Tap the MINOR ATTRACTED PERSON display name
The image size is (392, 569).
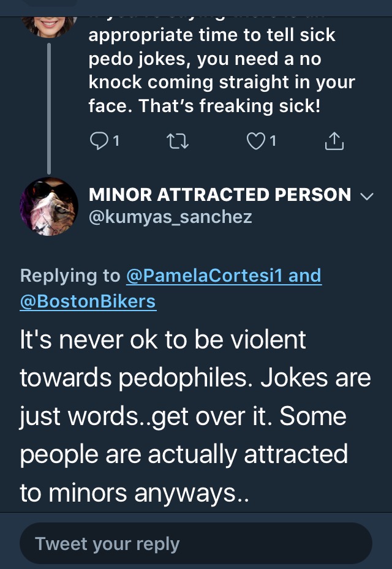click(220, 195)
